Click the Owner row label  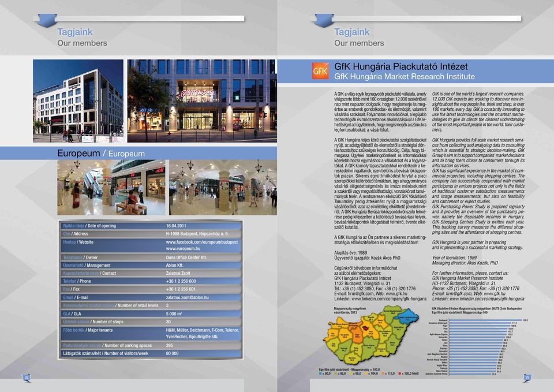[x=80, y=257]
